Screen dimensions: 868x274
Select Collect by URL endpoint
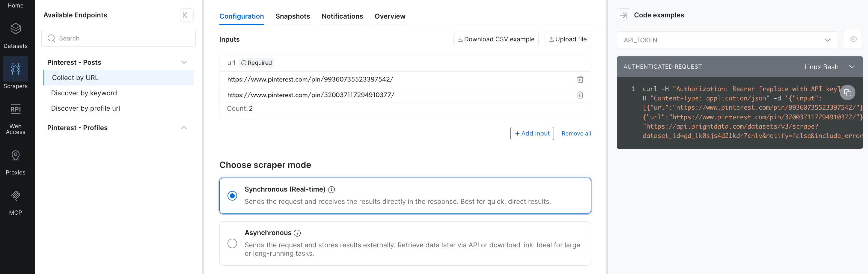click(119, 78)
